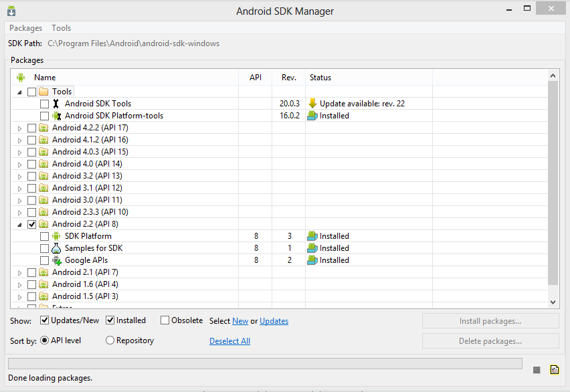Screen dimensions: 570x392
Task: Click the Updates selection link
Action: (274, 321)
